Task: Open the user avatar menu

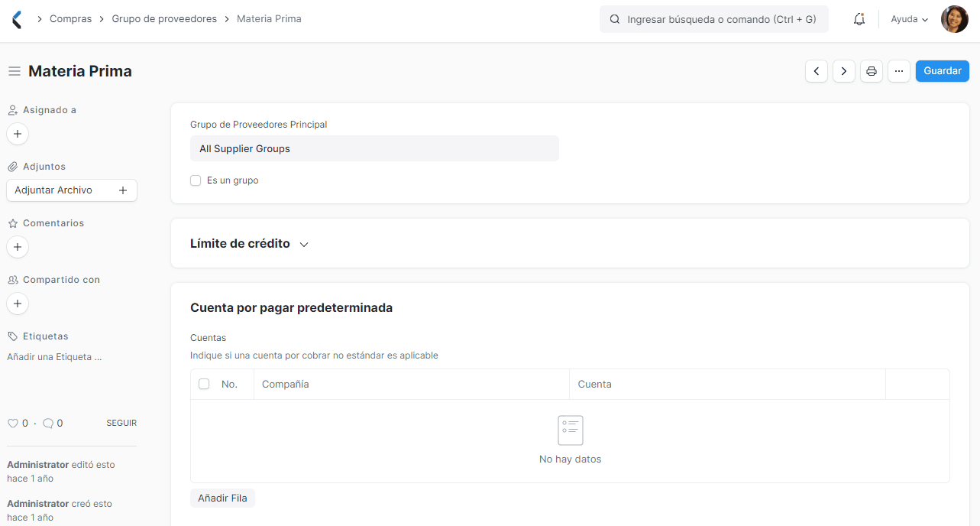Action: (954, 19)
